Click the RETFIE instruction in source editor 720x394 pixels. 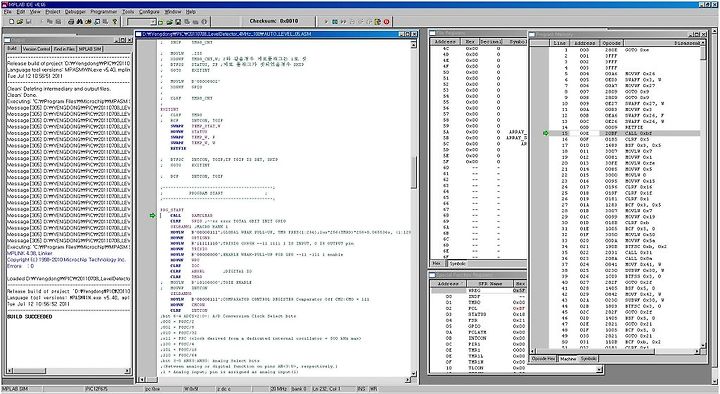[x=178, y=148]
